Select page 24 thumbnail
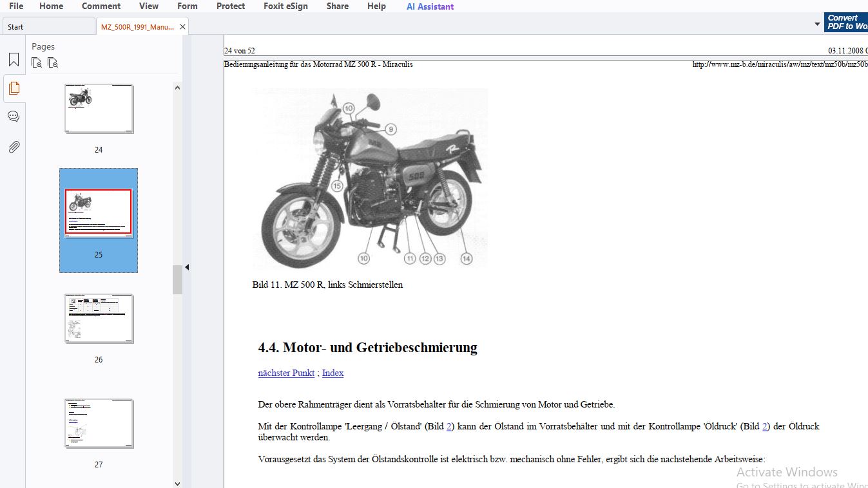This screenshot has height=488, width=868. pyautogui.click(x=99, y=108)
